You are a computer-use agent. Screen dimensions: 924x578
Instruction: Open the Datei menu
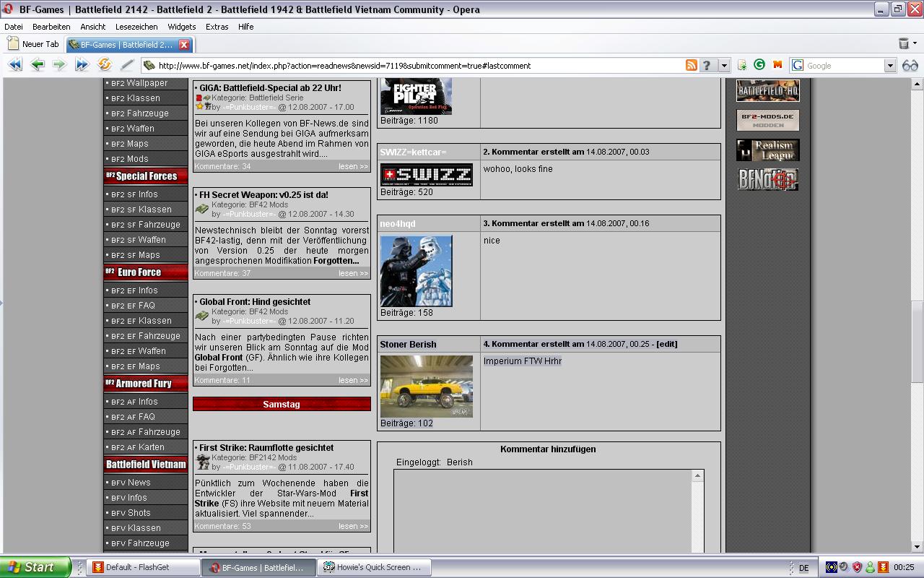pyautogui.click(x=14, y=27)
